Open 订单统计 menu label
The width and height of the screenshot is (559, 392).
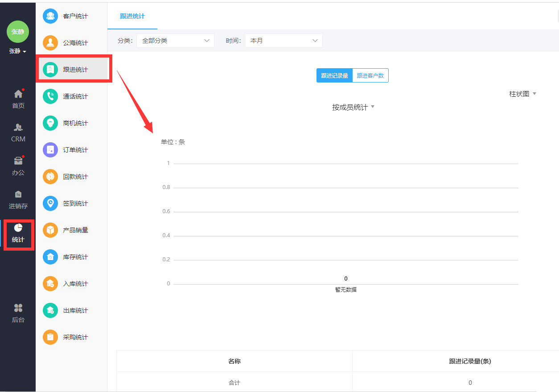[75, 150]
